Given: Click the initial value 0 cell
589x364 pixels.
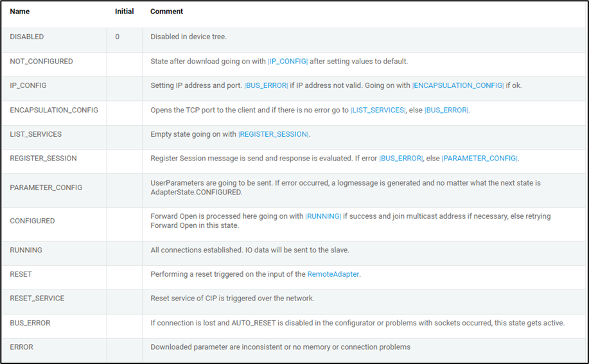Looking at the screenshot, I should (118, 37).
